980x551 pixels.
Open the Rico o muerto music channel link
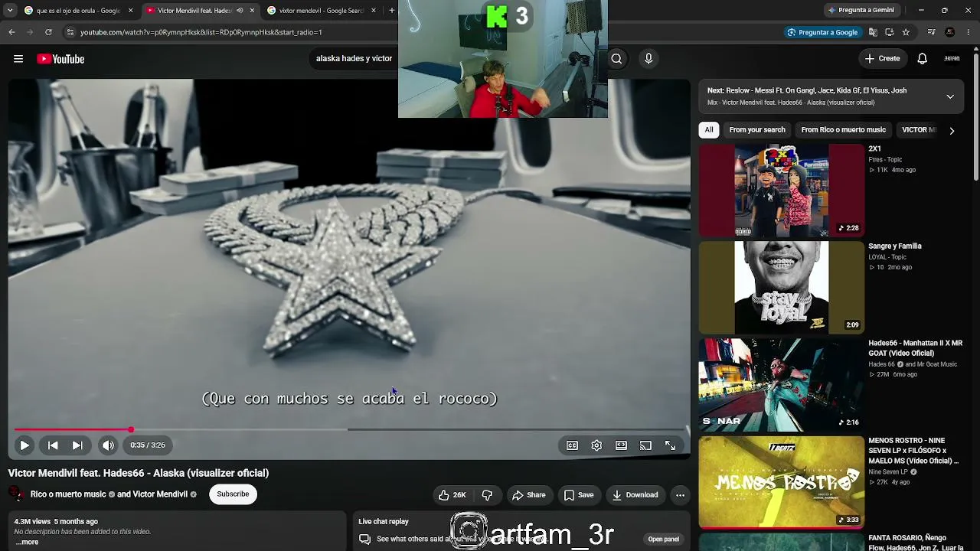[68, 494]
